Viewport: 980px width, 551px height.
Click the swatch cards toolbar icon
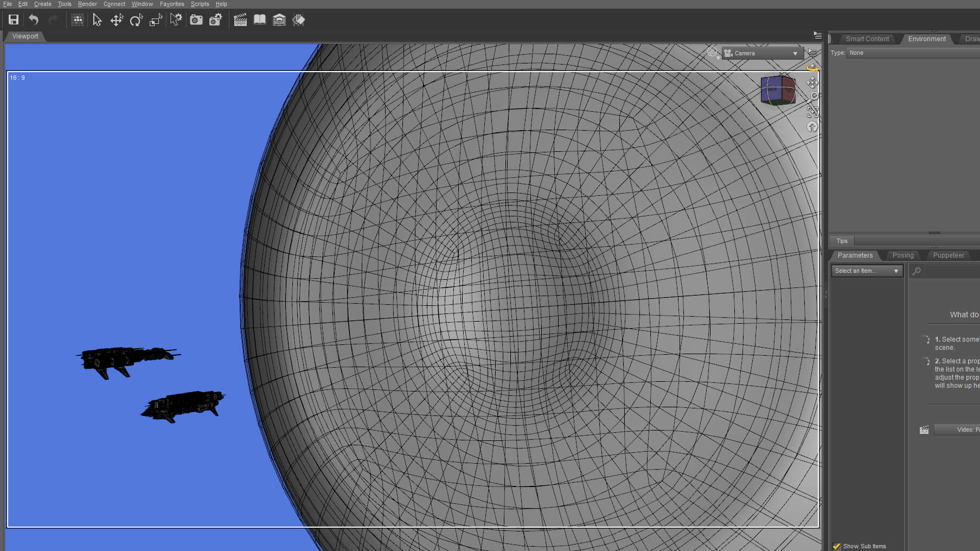click(299, 20)
